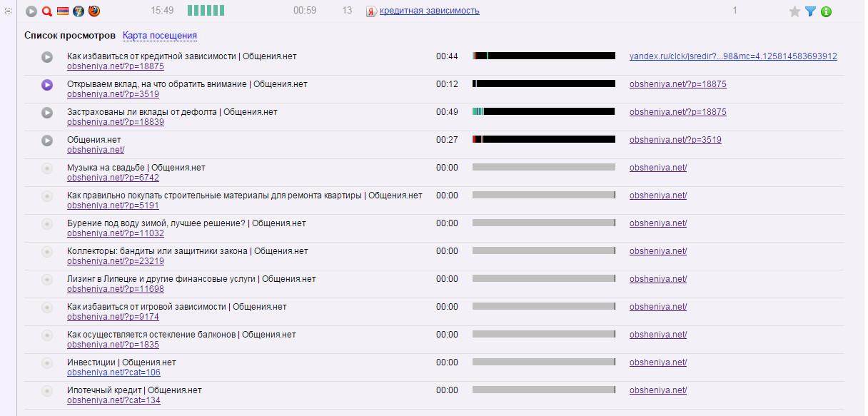Click the Armenia country flag icon
Screen dimensions: 868x416
63,11
